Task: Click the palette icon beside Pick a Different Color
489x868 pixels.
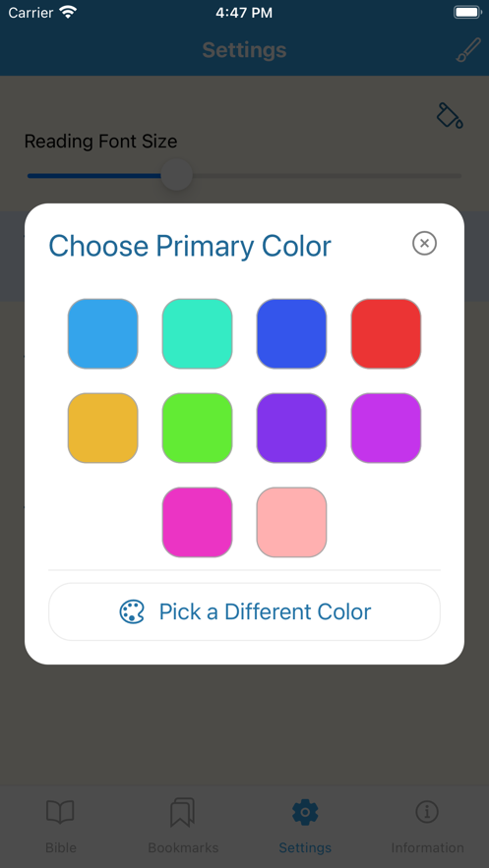Action: tap(132, 611)
